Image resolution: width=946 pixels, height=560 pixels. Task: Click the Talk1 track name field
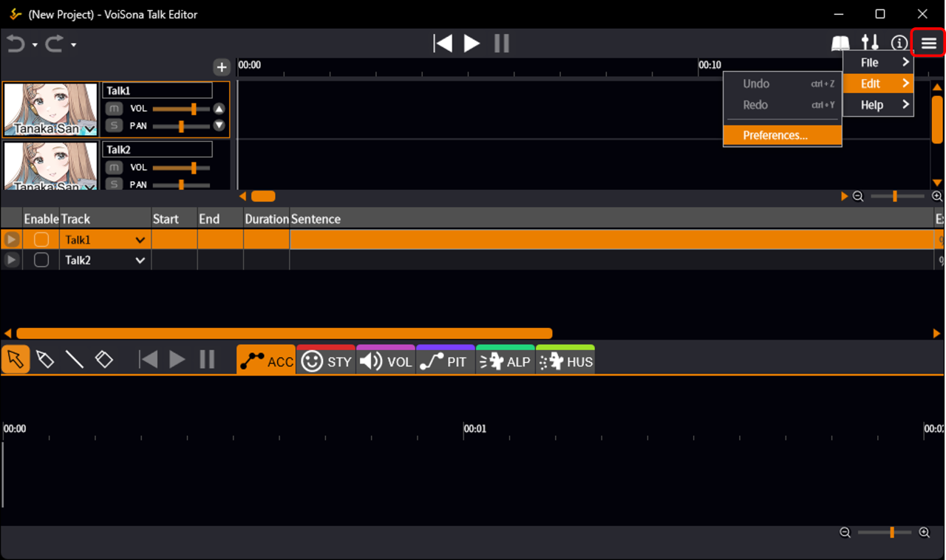click(157, 90)
